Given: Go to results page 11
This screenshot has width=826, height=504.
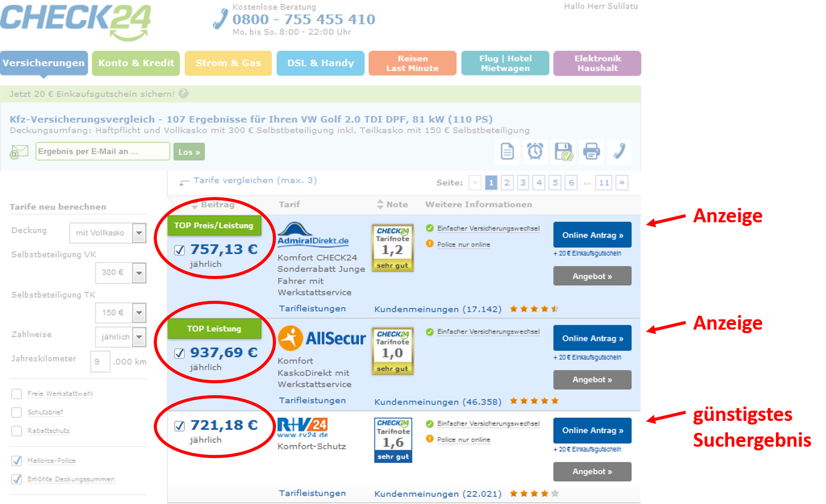Looking at the screenshot, I should (604, 183).
